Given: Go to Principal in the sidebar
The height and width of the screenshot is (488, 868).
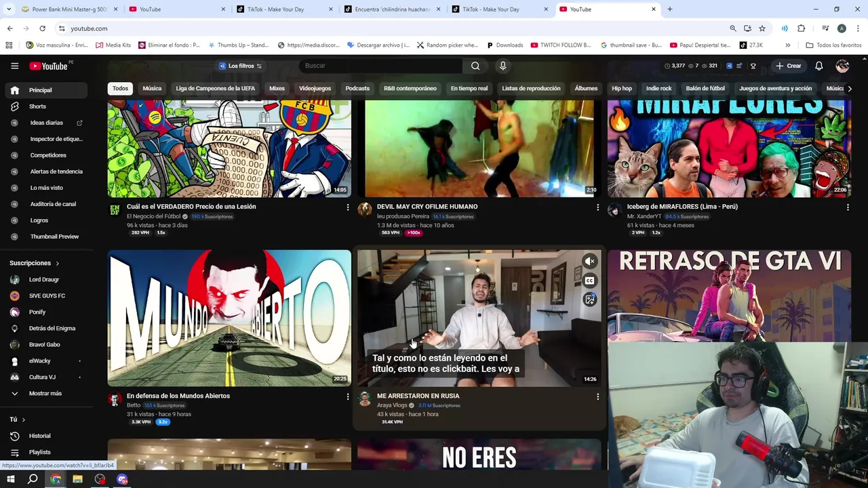Looking at the screenshot, I should tap(46, 90).
